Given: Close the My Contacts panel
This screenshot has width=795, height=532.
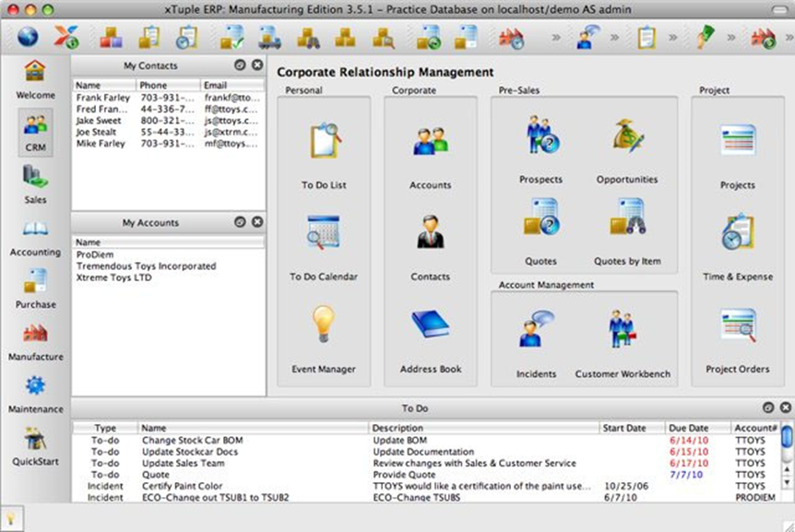Looking at the screenshot, I should click(x=257, y=65).
